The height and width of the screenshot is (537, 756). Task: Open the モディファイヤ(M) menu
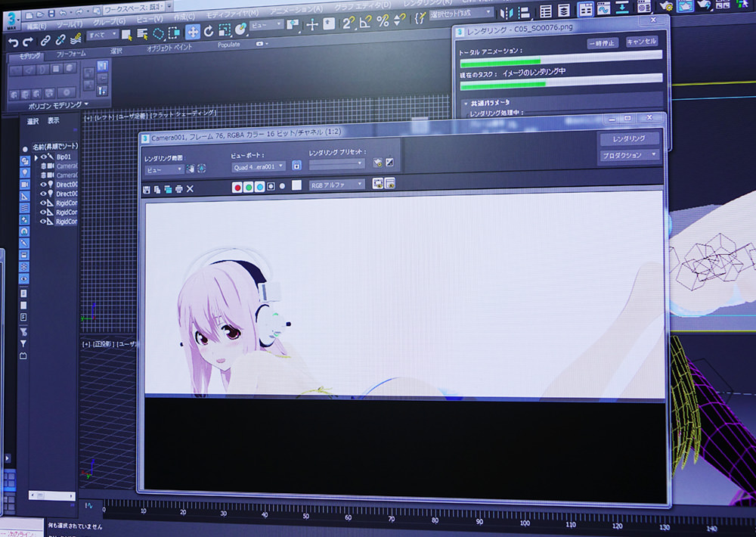point(232,14)
